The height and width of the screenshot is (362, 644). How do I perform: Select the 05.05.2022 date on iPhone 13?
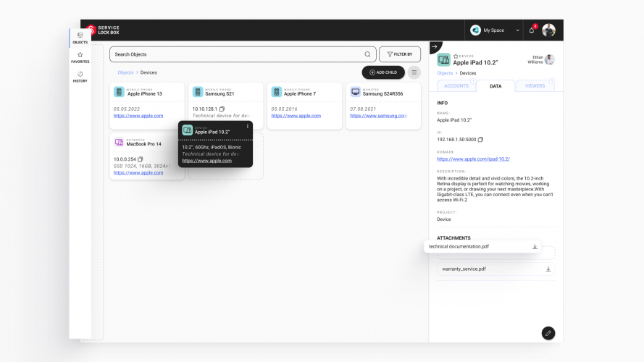point(127,109)
